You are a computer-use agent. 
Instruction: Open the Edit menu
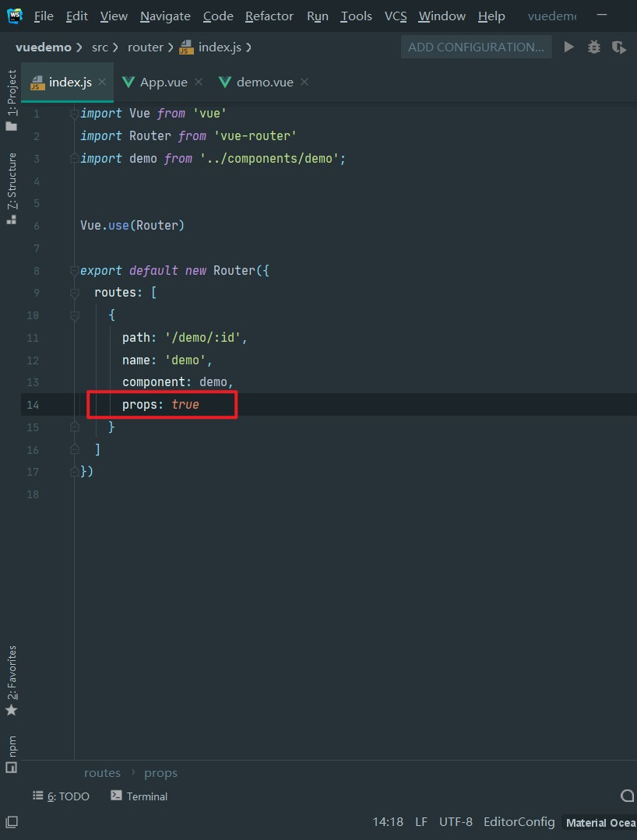coord(76,16)
